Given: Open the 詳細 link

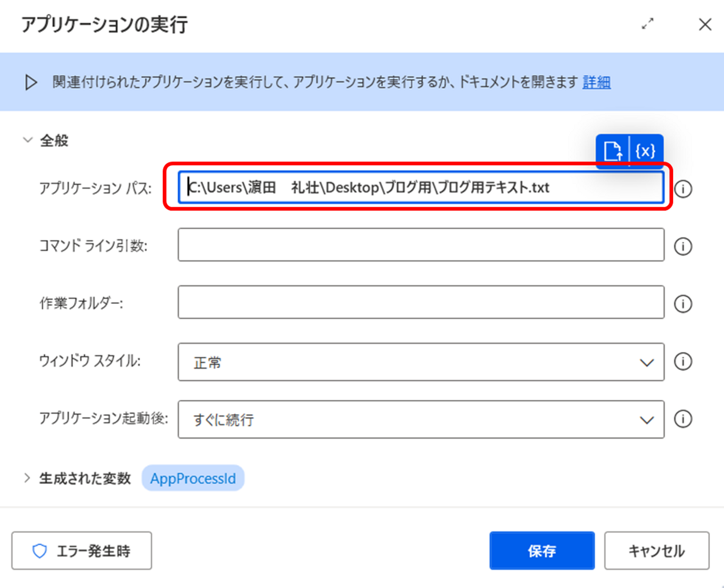Looking at the screenshot, I should (x=596, y=82).
